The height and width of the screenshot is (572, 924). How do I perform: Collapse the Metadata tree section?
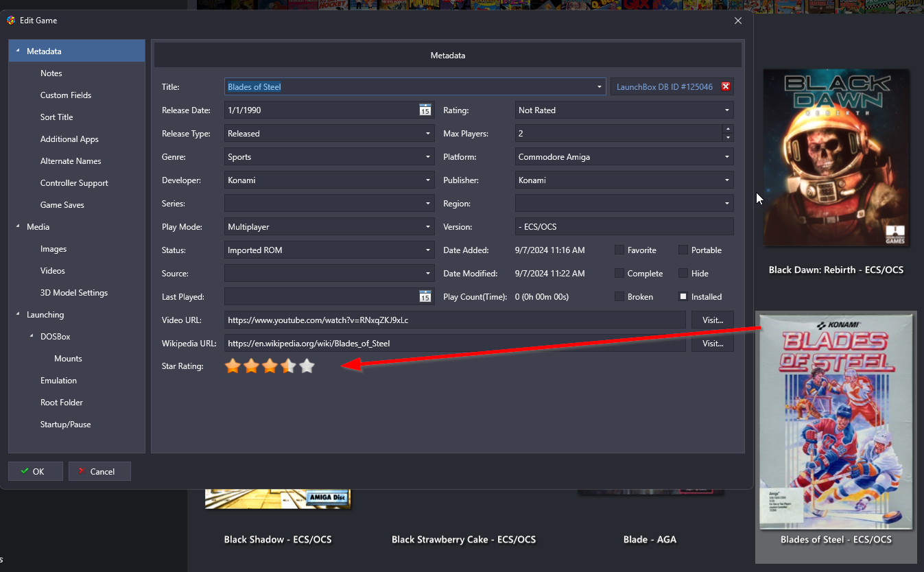click(18, 51)
